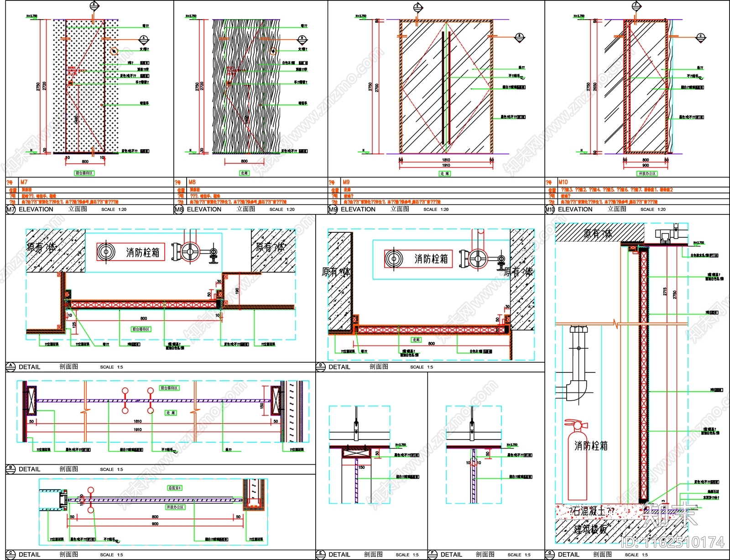Select the 1810 dimension in detail B
Screen dimensions: 730x560
click(137, 421)
